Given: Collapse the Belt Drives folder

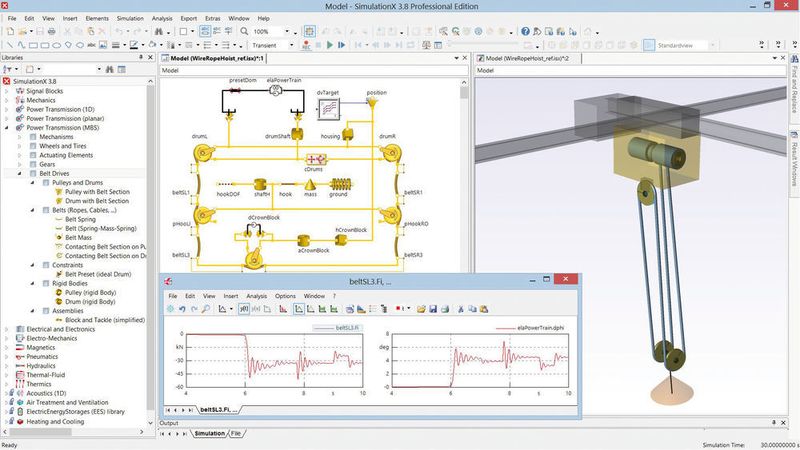Looking at the screenshot, I should pos(19,174).
